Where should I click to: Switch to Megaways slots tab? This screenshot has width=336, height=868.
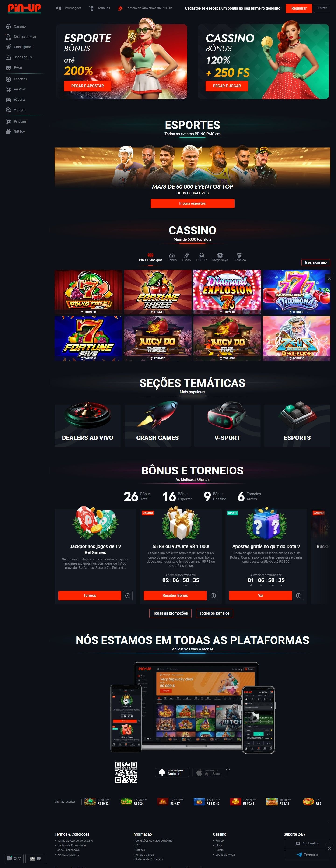tap(220, 257)
